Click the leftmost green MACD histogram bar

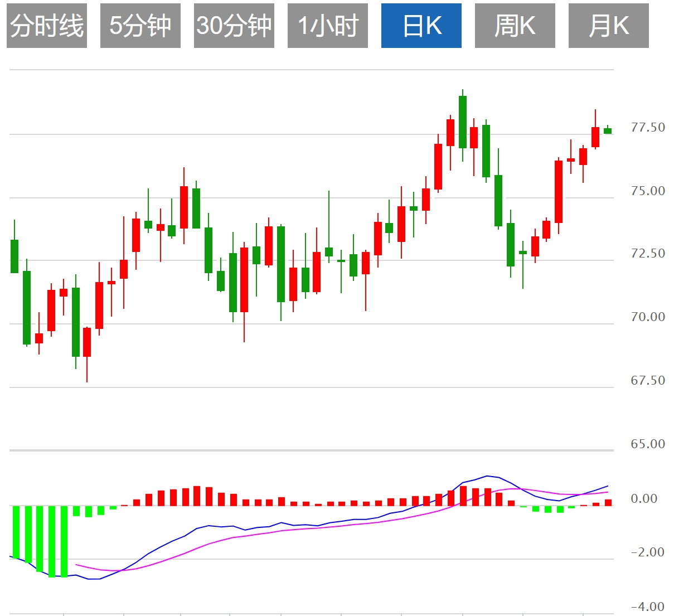pyautogui.click(x=16, y=531)
